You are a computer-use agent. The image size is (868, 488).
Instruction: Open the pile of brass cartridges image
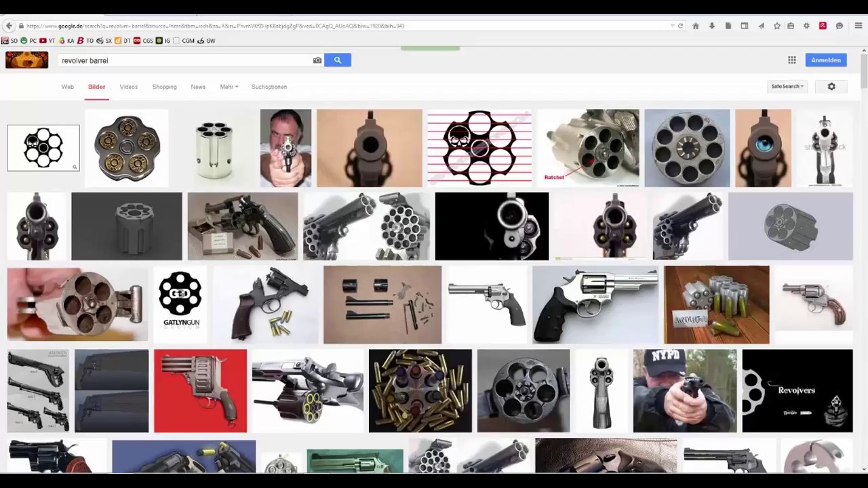pos(420,390)
